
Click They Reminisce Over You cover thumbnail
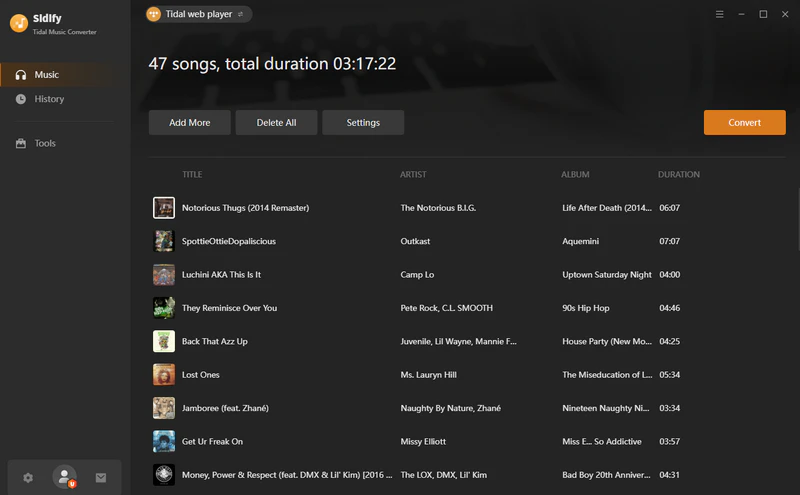coord(164,308)
